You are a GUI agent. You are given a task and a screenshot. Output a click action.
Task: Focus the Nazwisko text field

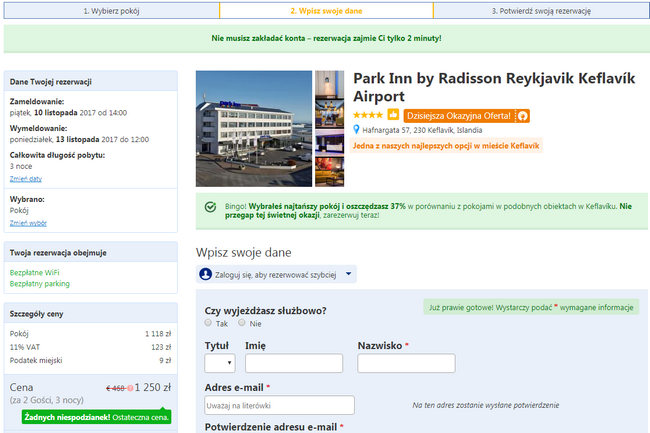pyautogui.click(x=407, y=363)
